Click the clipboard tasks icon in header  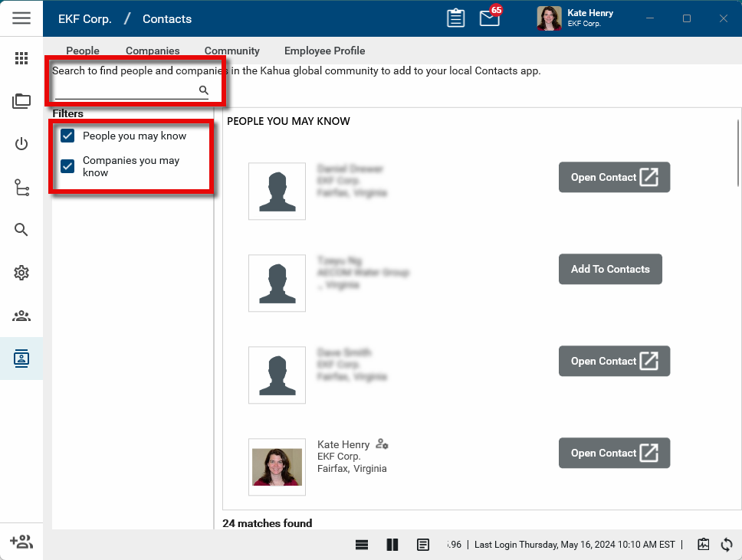click(x=456, y=18)
